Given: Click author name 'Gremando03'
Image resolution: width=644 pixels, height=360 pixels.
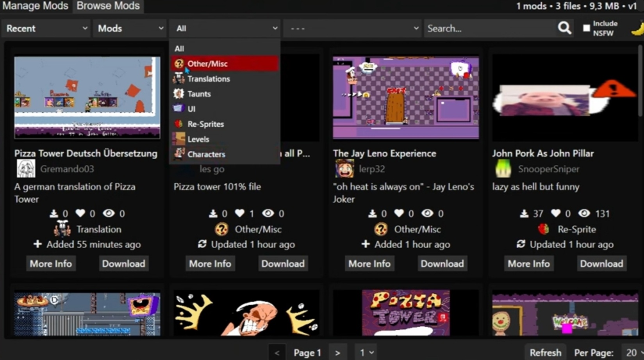Looking at the screenshot, I should pyautogui.click(x=67, y=169).
